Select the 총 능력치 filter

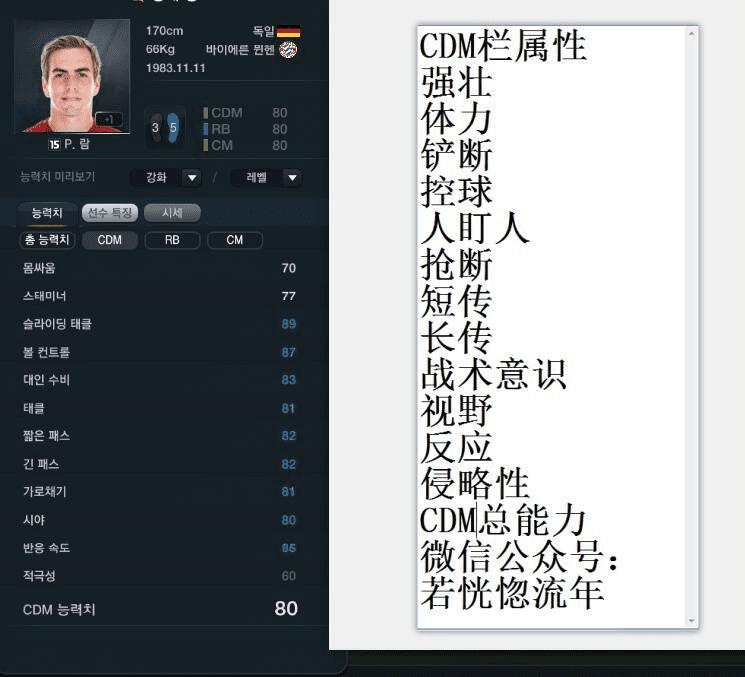point(47,240)
